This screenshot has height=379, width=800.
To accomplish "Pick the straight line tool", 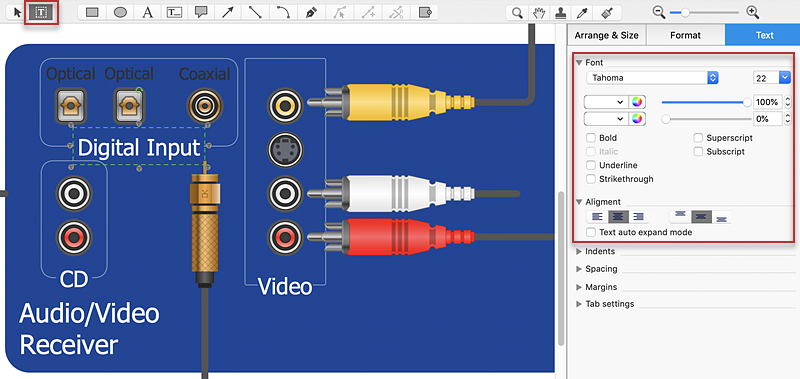I will coord(255,12).
